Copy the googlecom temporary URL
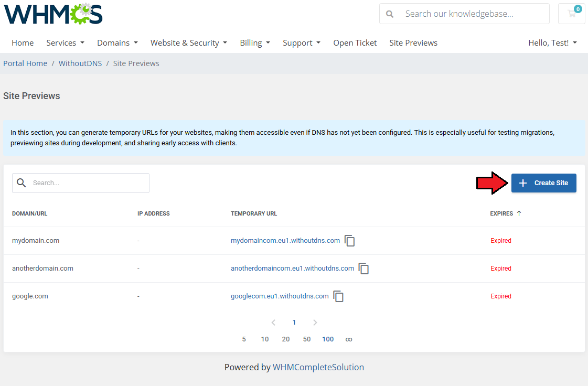The height and width of the screenshot is (386, 588). tap(338, 296)
